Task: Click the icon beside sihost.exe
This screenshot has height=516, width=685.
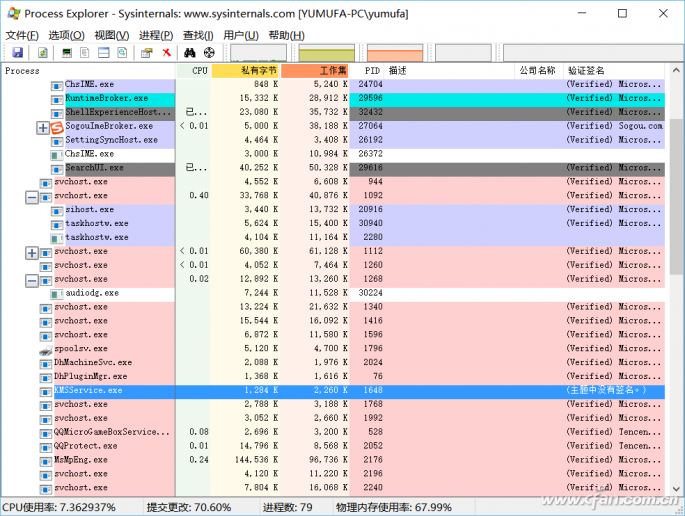Action: tap(57, 211)
